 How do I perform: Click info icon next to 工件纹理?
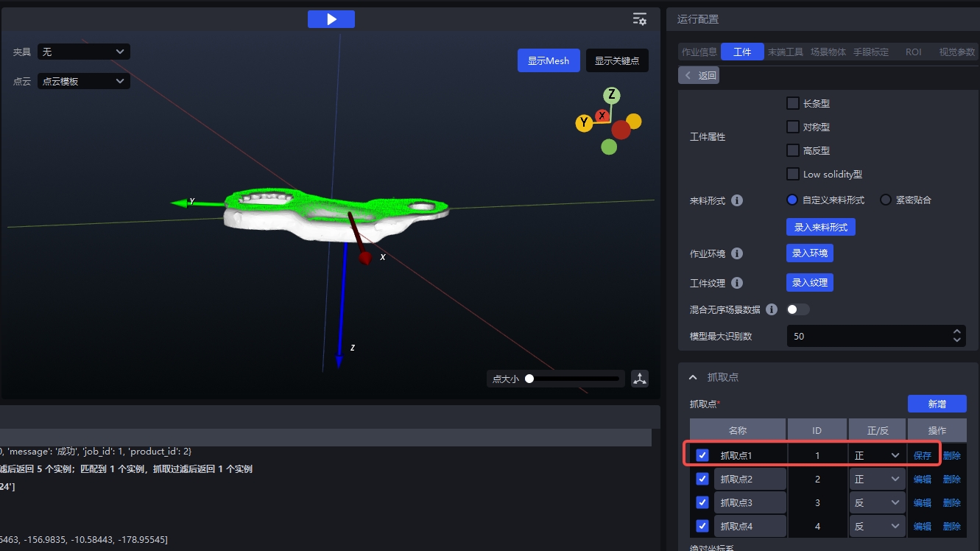(737, 283)
